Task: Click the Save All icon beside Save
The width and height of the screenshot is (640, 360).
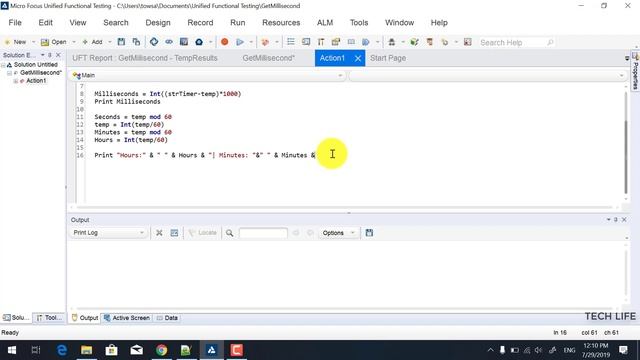Action: [136, 42]
